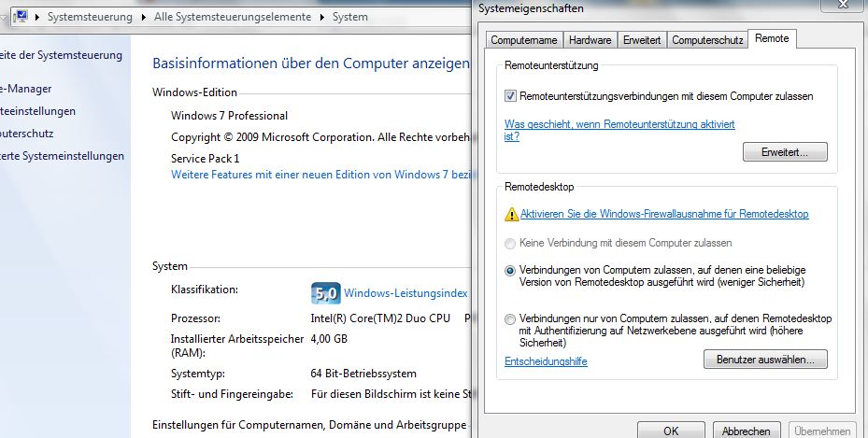Click 'Intel(R) Core(TM)2 Duo CPU' value
This screenshot has width=868, height=438.
pyautogui.click(x=380, y=318)
